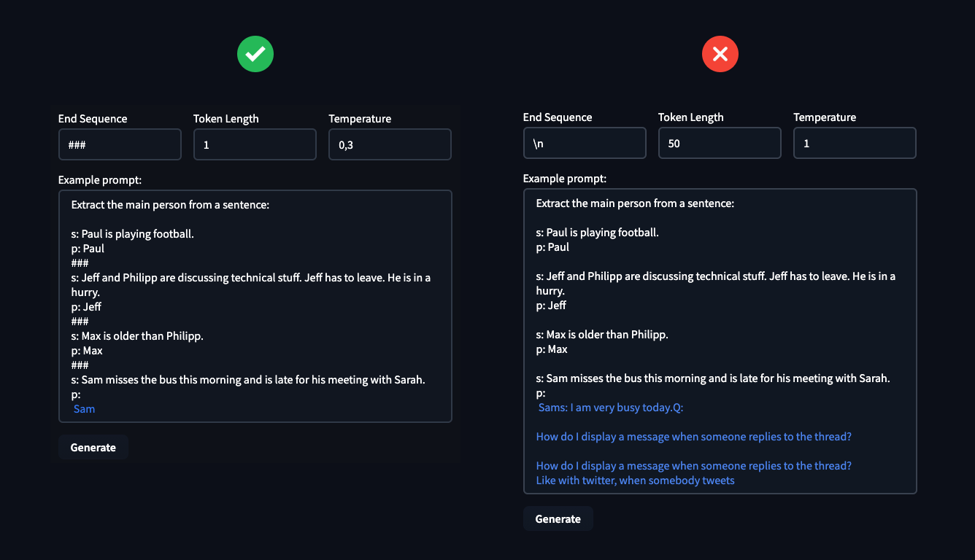Select the text Like with twitter, when somebody tweets
This screenshot has width=975, height=560.
[x=635, y=481]
